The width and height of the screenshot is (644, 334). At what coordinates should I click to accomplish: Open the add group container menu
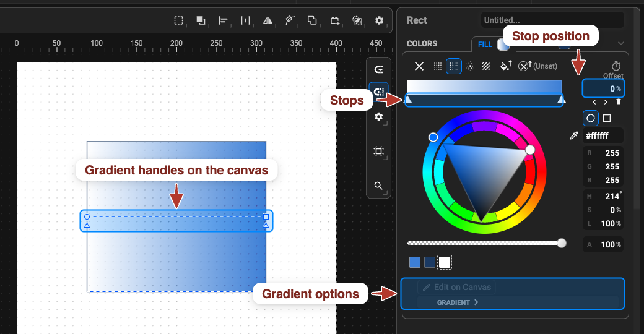335,20
